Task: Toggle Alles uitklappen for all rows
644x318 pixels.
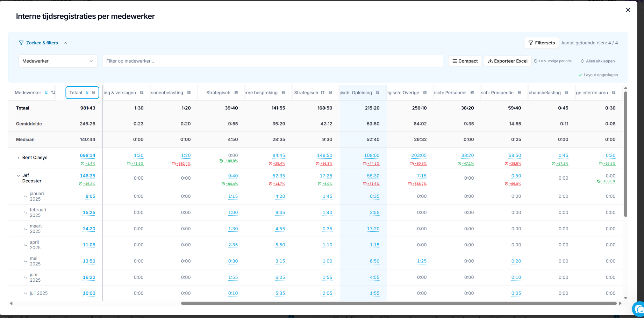Action: [x=598, y=61]
